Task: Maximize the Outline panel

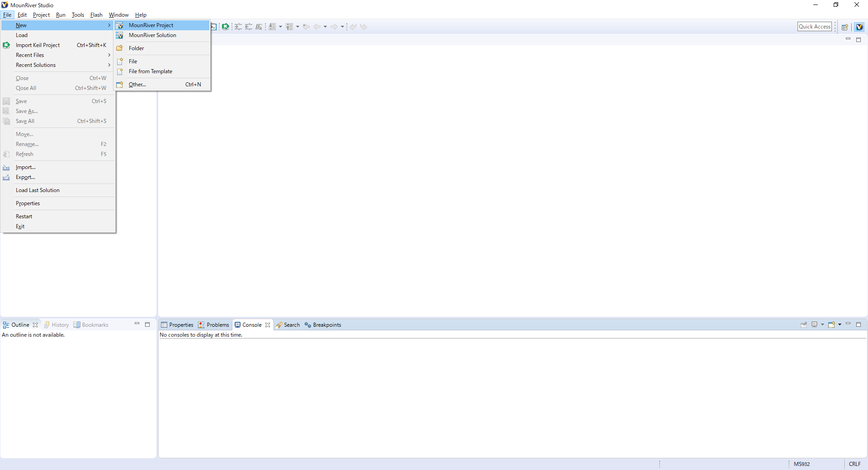Action: [x=147, y=324]
